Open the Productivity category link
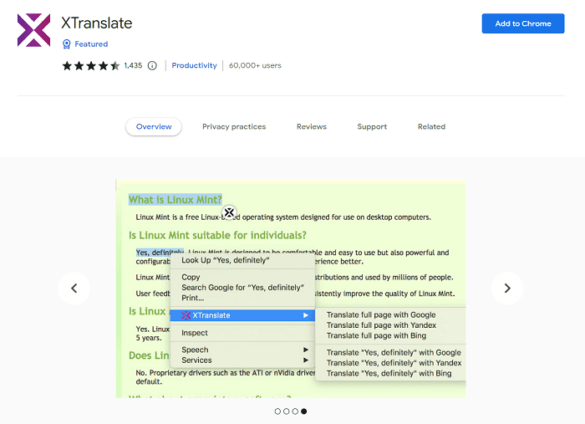The width and height of the screenshot is (585, 424). pos(194,66)
